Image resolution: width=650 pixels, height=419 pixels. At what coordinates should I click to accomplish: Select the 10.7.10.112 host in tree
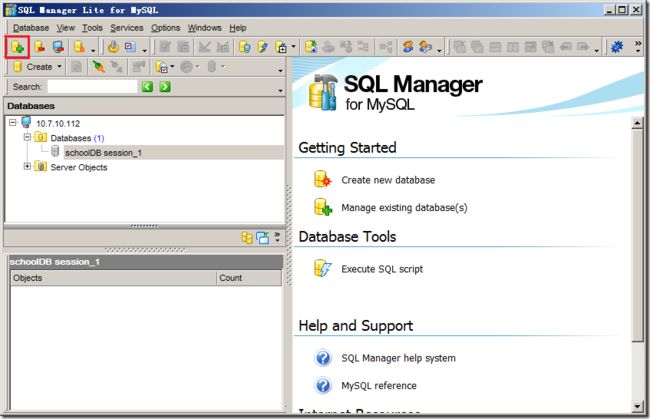tap(58, 124)
